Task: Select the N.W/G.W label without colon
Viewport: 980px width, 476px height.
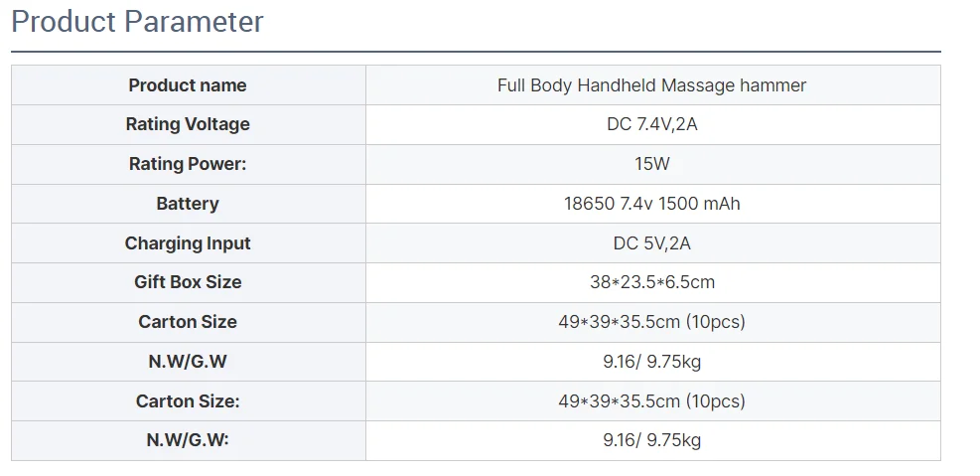Action: point(188,362)
